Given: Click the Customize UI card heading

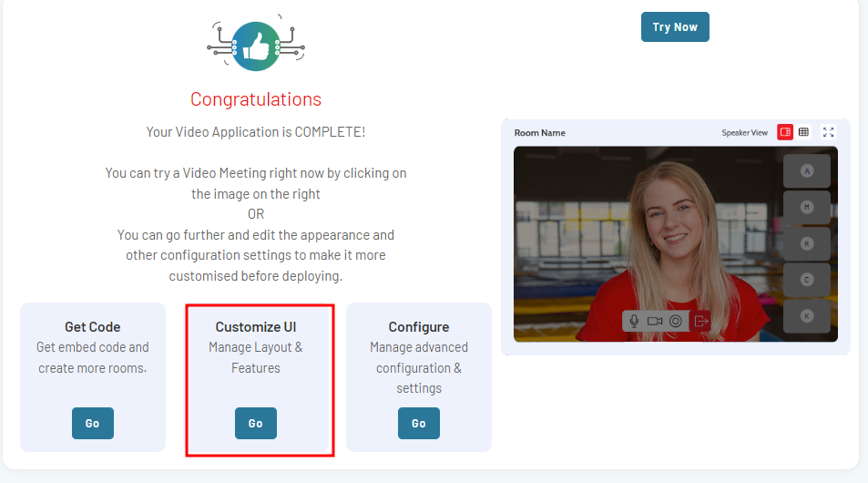Looking at the screenshot, I should 256,327.
